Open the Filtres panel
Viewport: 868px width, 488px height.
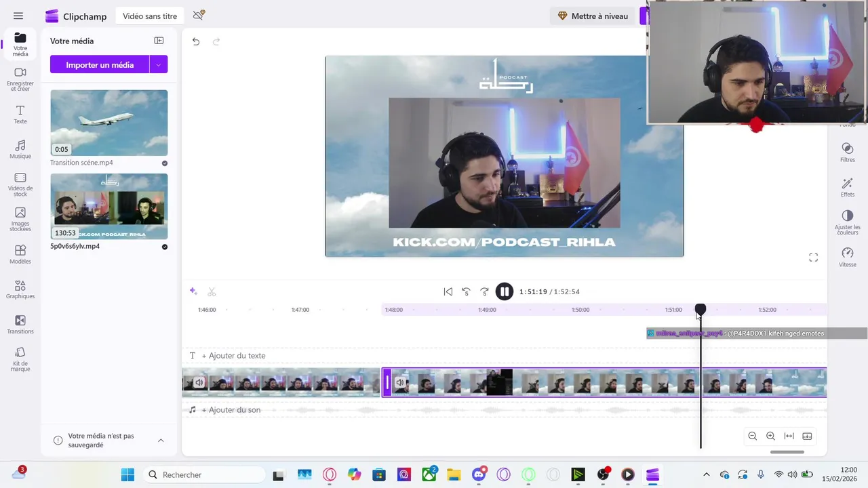847,152
